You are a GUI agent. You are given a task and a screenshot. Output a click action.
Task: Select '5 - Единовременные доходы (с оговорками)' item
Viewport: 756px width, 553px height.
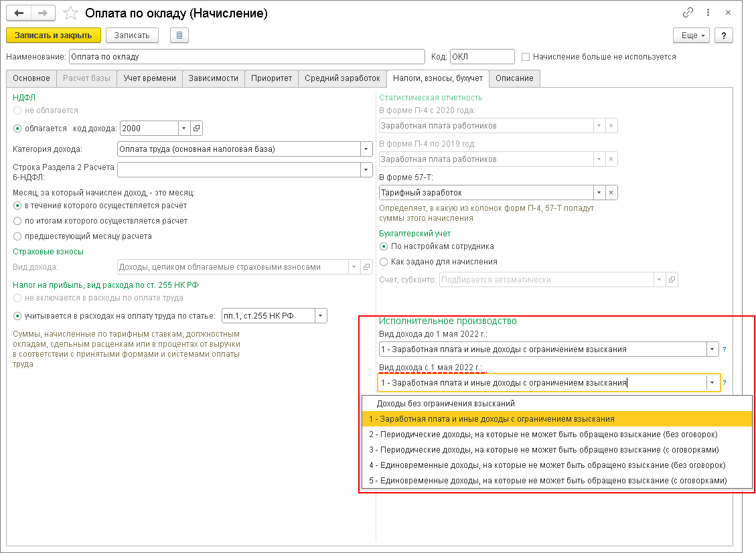(x=557, y=481)
